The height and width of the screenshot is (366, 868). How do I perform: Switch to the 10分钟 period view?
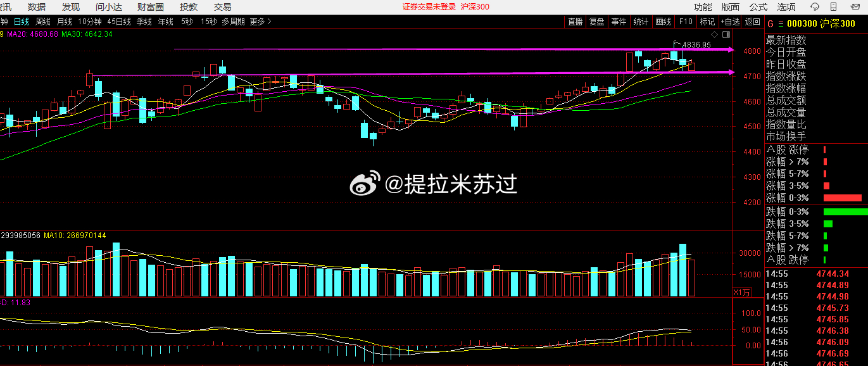pyautogui.click(x=89, y=21)
